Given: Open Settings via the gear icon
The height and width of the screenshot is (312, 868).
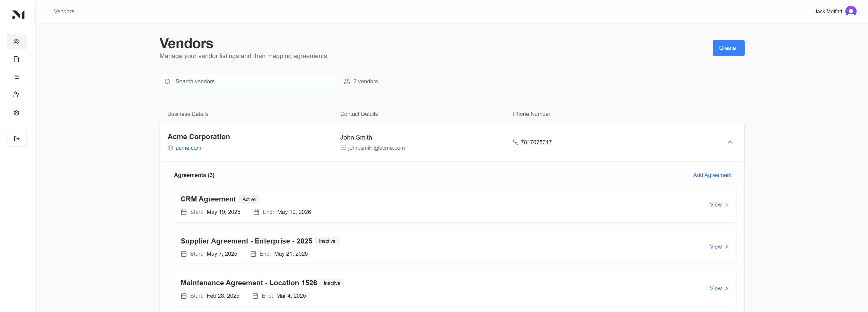Looking at the screenshot, I should point(17,113).
